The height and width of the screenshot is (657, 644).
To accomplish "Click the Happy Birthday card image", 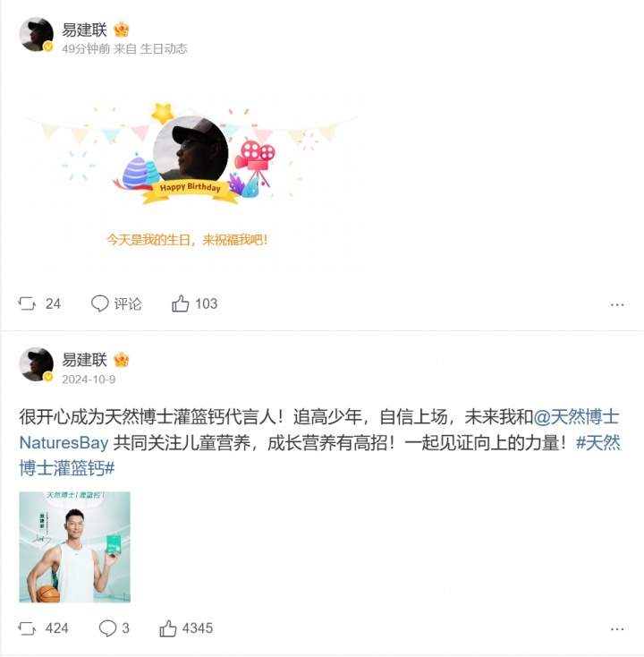I will click(x=189, y=178).
